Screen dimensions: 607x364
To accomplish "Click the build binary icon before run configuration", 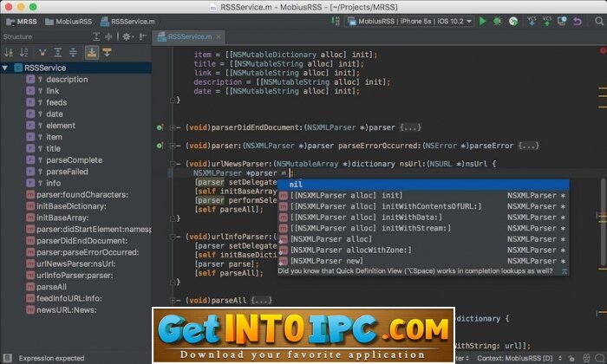I will coord(336,22).
